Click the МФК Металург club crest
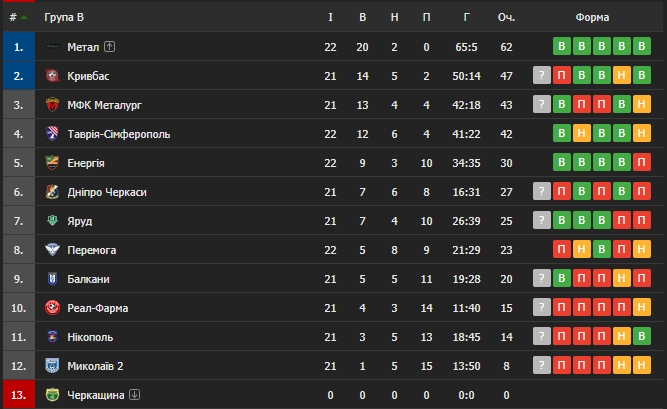The image size is (667, 409). point(52,105)
